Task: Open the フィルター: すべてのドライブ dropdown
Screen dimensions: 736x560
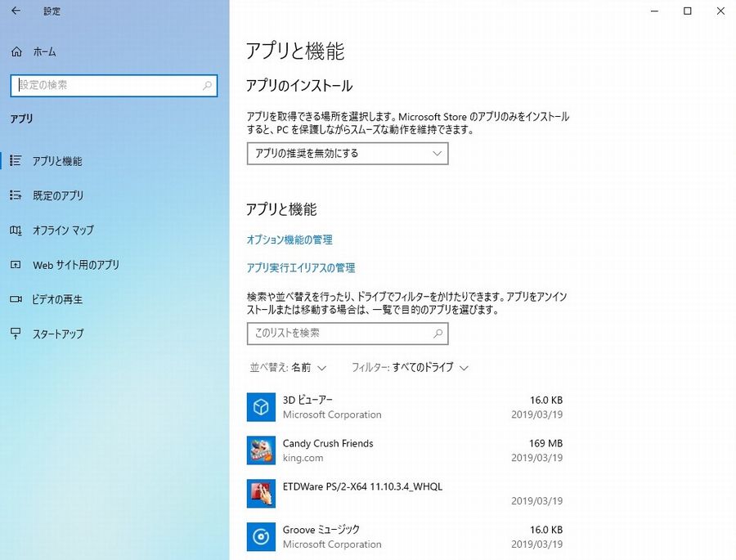Action: pyautogui.click(x=411, y=368)
